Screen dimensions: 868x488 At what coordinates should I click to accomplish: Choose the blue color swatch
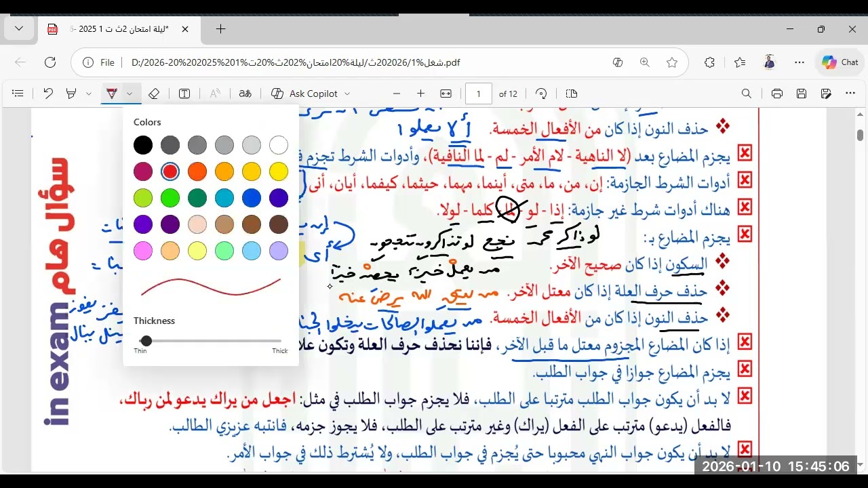pos(252,198)
